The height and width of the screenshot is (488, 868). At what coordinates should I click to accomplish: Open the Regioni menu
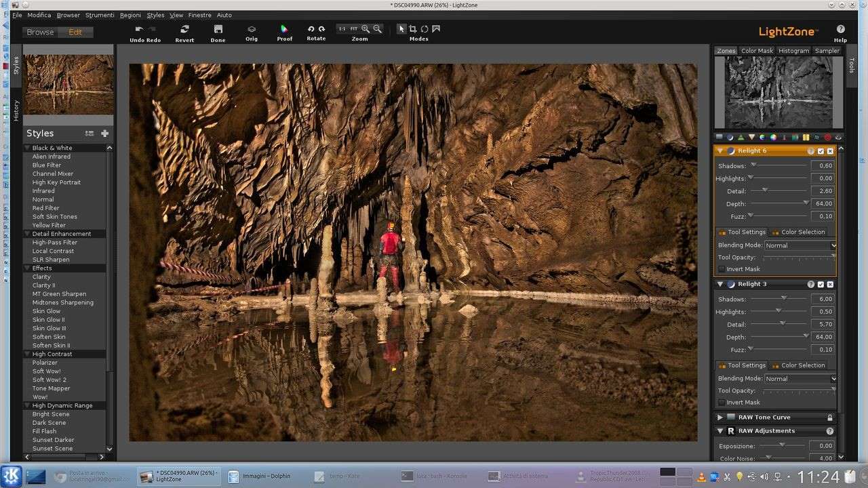[130, 15]
